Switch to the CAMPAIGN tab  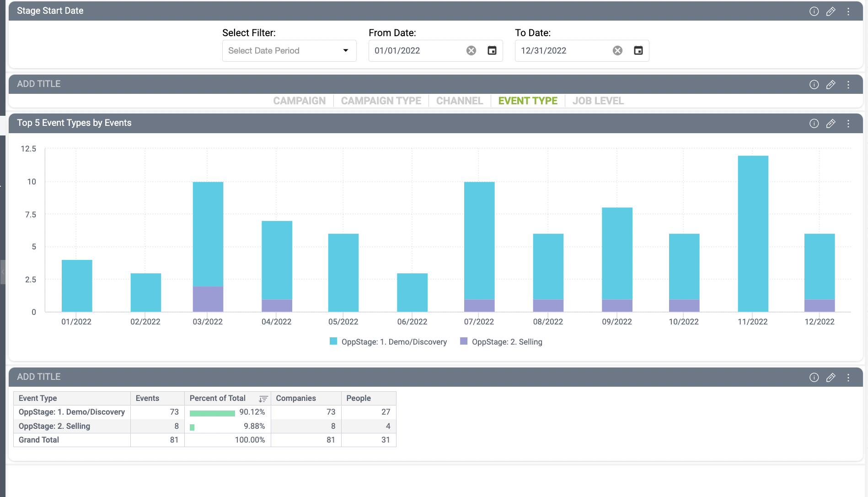[300, 101]
